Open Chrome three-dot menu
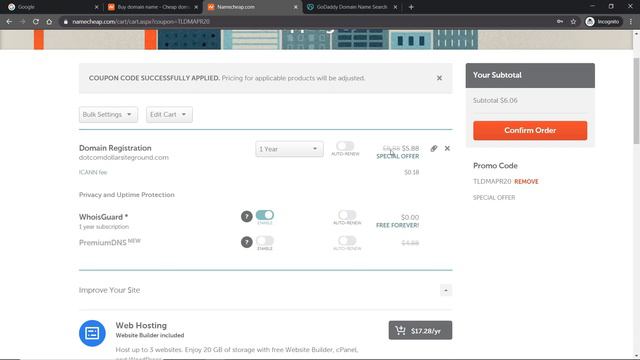The width and height of the screenshot is (640, 360). point(631,22)
